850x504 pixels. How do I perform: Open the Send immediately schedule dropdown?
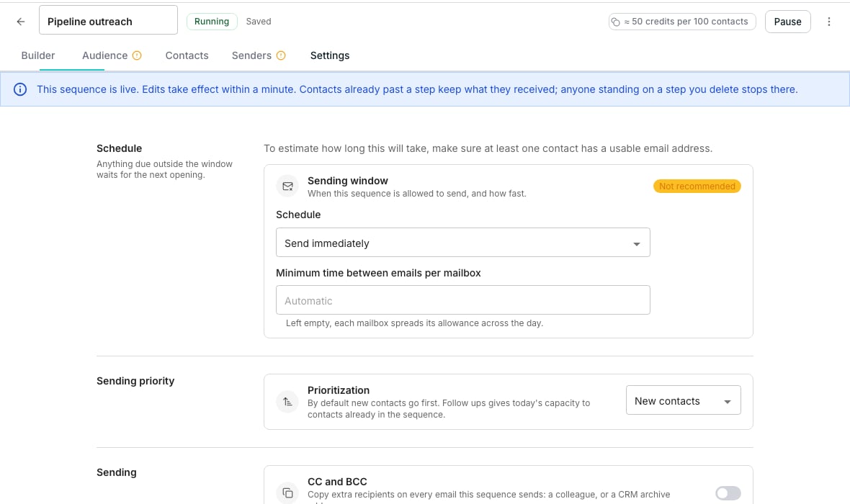click(463, 242)
